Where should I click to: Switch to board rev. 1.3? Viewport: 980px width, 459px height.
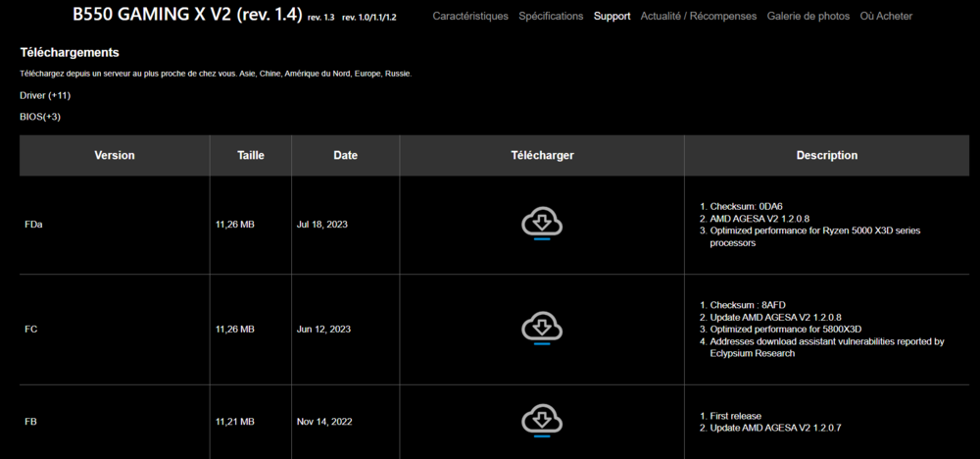tap(321, 18)
